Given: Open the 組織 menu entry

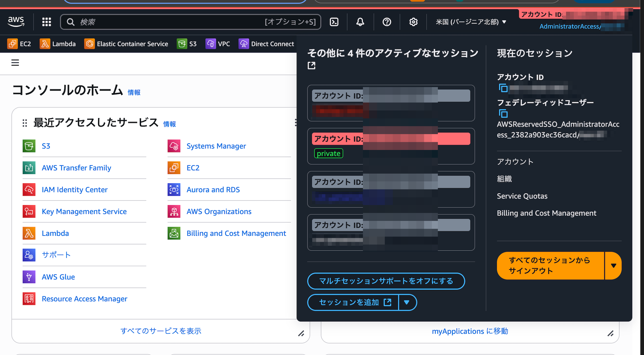Looking at the screenshot, I should 504,179.
